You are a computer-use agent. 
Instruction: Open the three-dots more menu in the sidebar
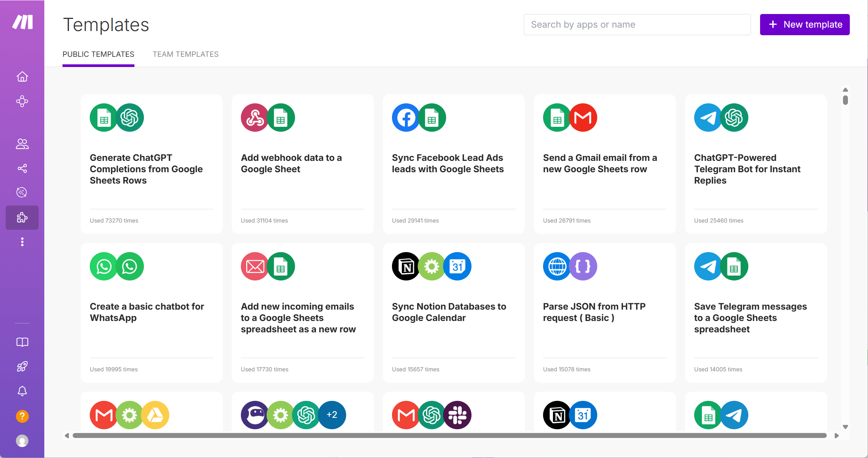point(22,242)
